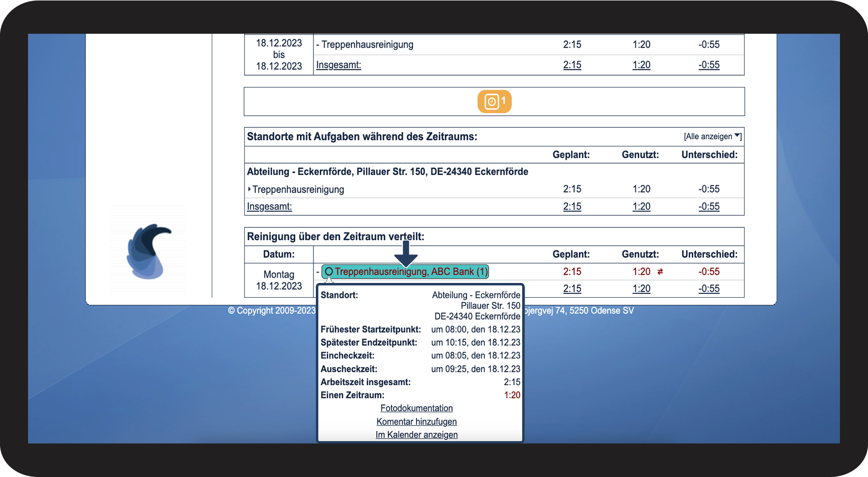Click underlined Genutzt 1:20 in Standorte Insgesamt row
This screenshot has width=868, height=477.
[x=641, y=207]
